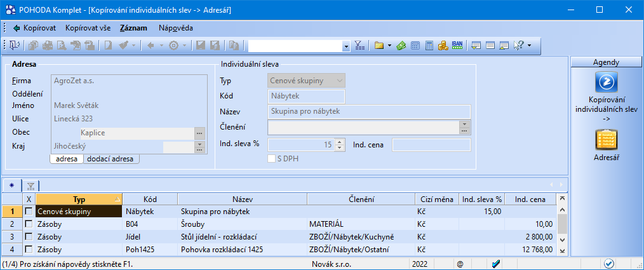The height and width of the screenshot is (270, 644).
Task: Click the Název field Skupina pro nábytek
Action: (x=369, y=111)
